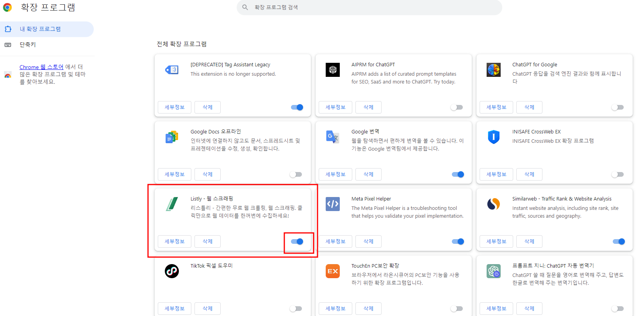This screenshot has height=316, width=644.
Task: Open 세부정보 for TouchEn PC보안 확장
Action: pyautogui.click(x=335, y=309)
